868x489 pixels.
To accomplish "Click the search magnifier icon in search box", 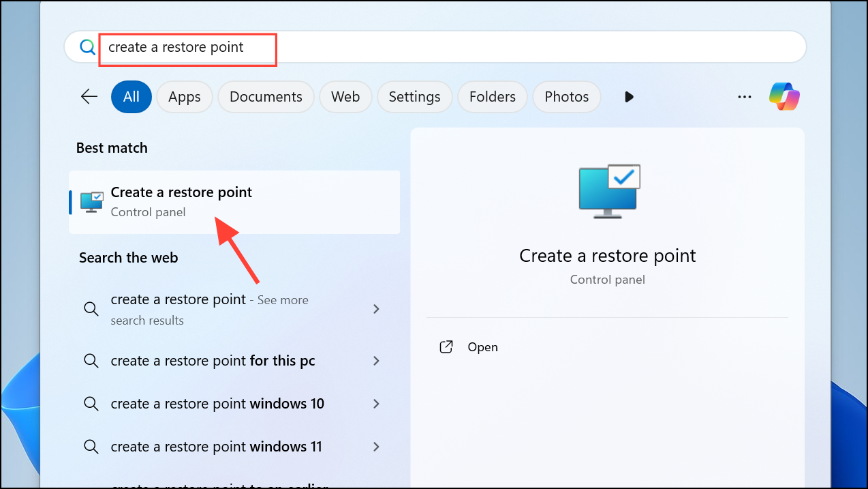I will click(87, 47).
